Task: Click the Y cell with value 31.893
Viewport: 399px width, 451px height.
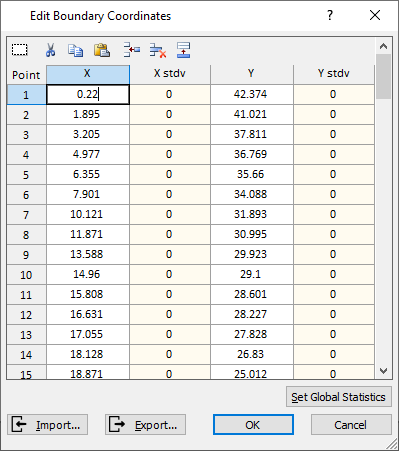Action: click(x=252, y=214)
